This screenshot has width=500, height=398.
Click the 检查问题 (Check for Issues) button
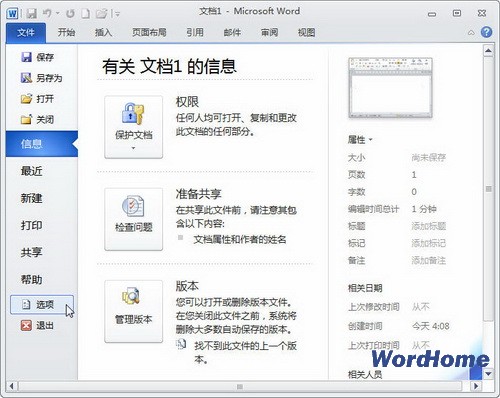tap(134, 219)
